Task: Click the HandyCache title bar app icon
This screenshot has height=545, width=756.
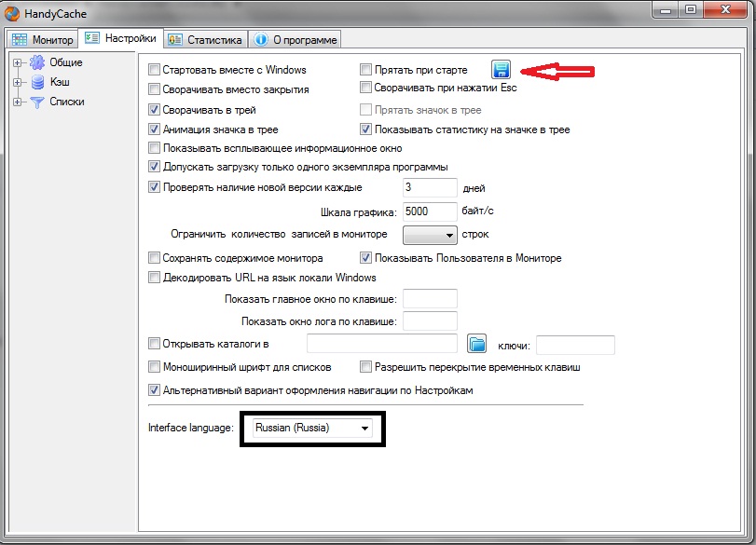Action: 12,13
